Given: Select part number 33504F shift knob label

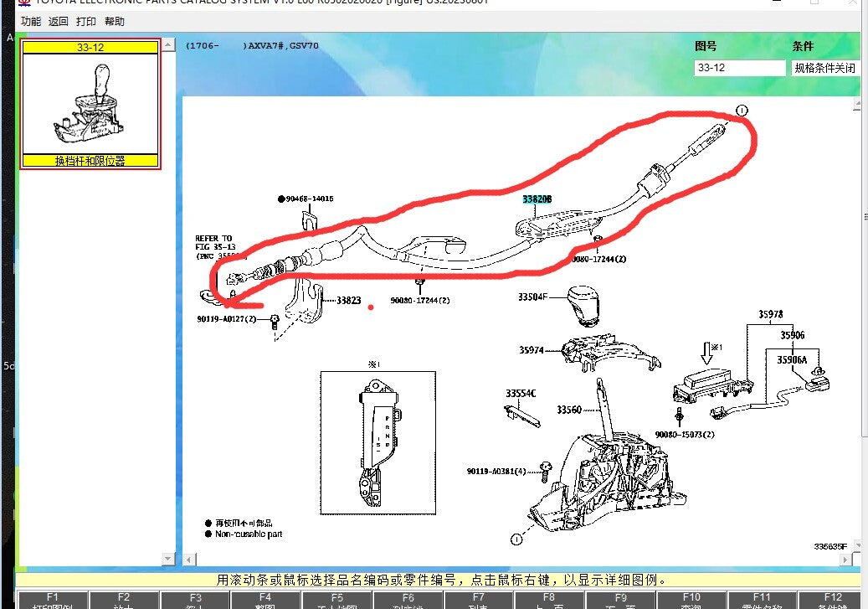Looking at the screenshot, I should pos(532,297).
